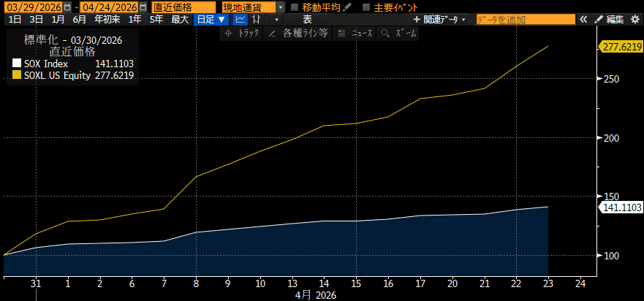The image size is (644, 301).
Task: Click the 15 date axis label
Action: (x=356, y=283)
